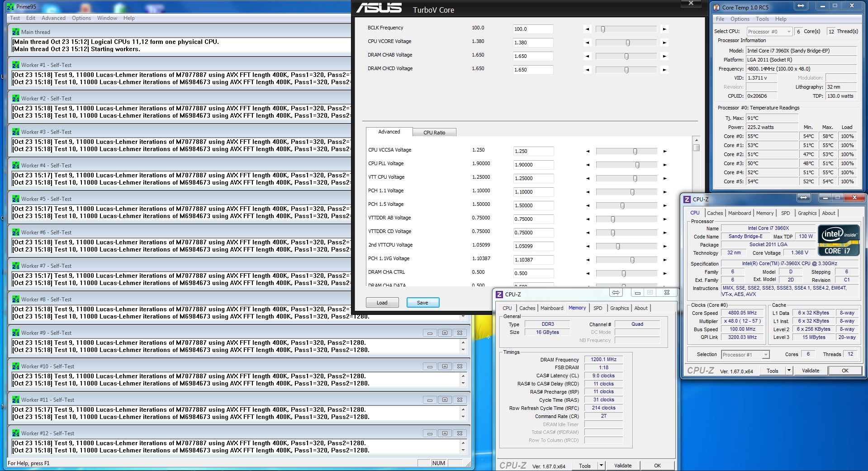This screenshot has height=471, width=868.
Task: Click OK in the CPU-Z CPU window
Action: [845, 371]
